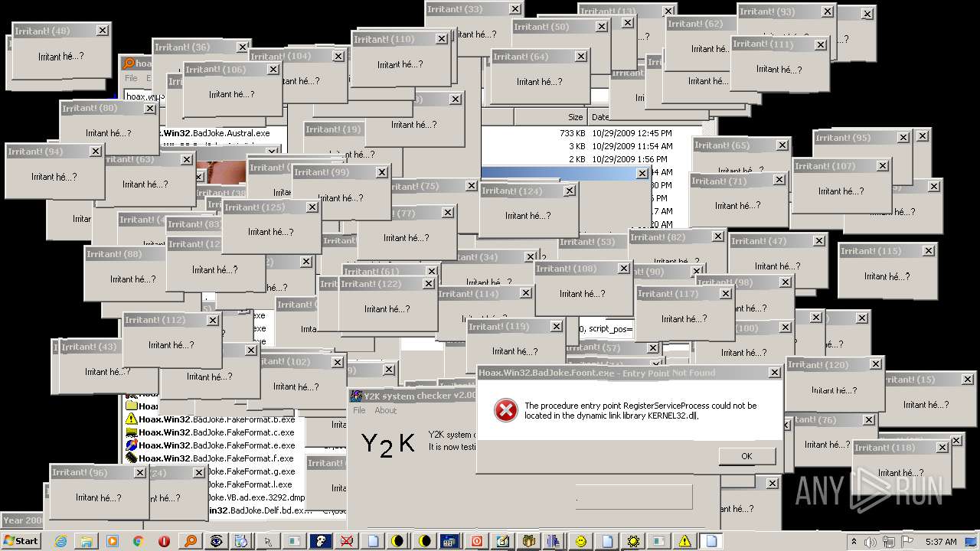Open Google Chrome from the taskbar
This screenshot has height=551, width=980.
point(138,541)
